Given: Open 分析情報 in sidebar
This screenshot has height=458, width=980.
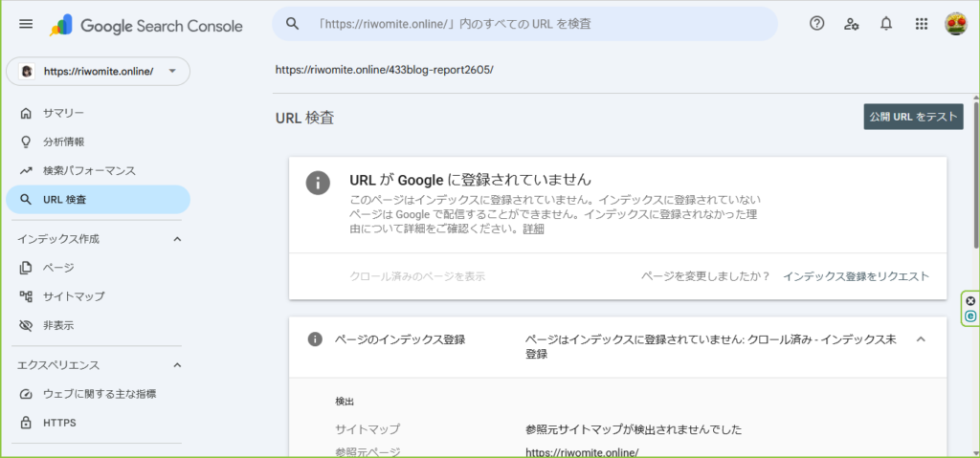Looking at the screenshot, I should point(99,142).
